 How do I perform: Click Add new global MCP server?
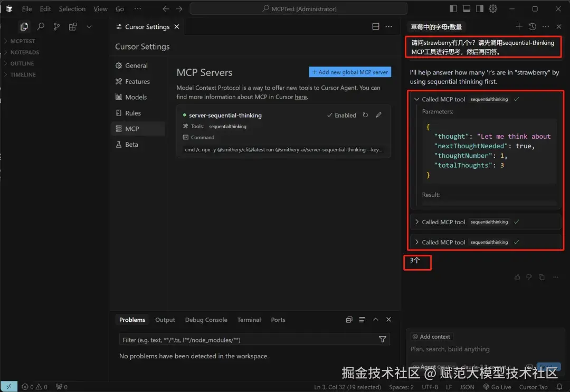point(350,72)
